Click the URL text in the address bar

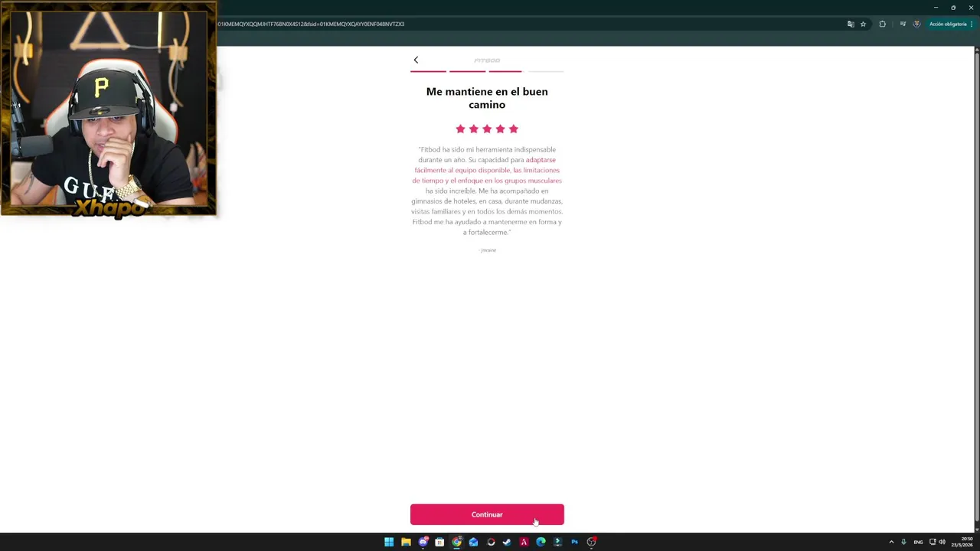tap(310, 24)
